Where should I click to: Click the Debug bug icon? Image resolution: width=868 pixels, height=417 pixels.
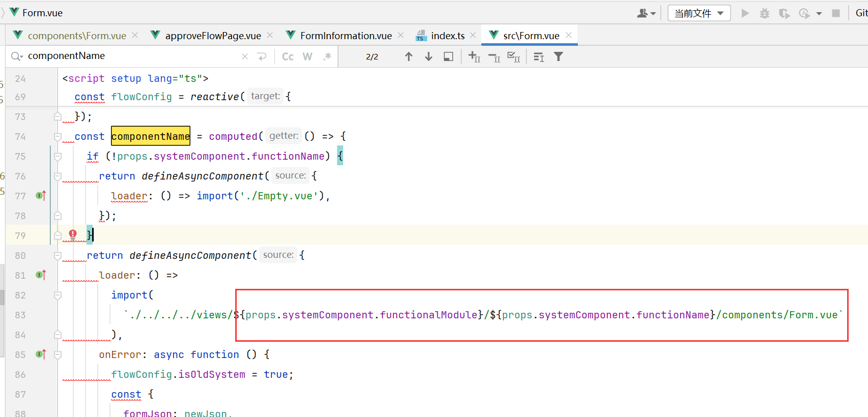(x=764, y=13)
